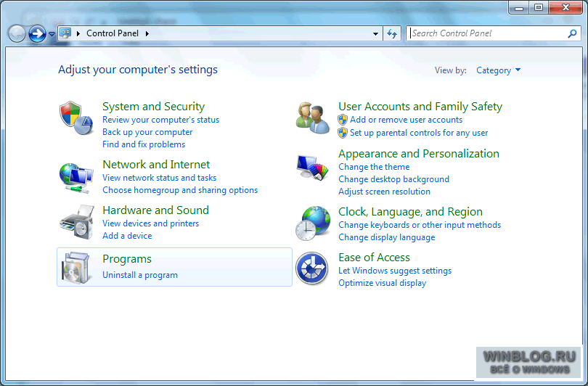Viewport: 588px width, 386px height.
Task: Click Change desktop background
Action: pos(393,179)
